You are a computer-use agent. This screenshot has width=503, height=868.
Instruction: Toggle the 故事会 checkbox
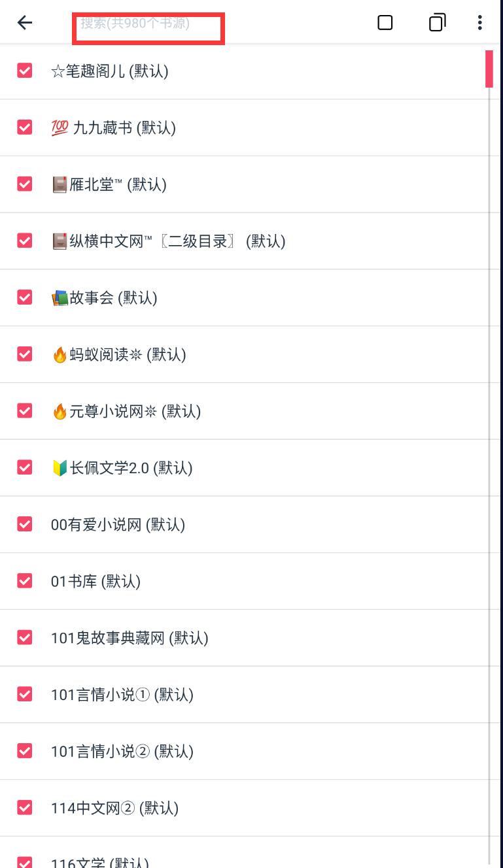25,298
